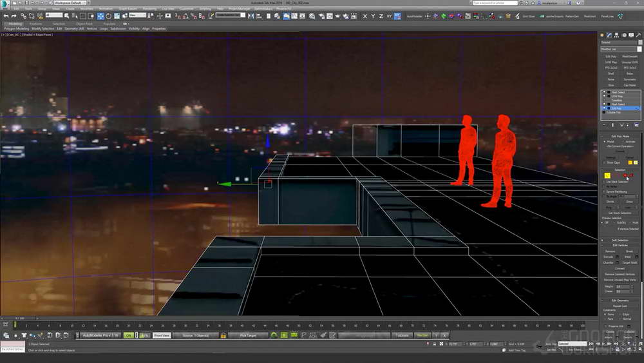644x363 pixels.
Task: Click the Align tool icon
Action: click(259, 16)
